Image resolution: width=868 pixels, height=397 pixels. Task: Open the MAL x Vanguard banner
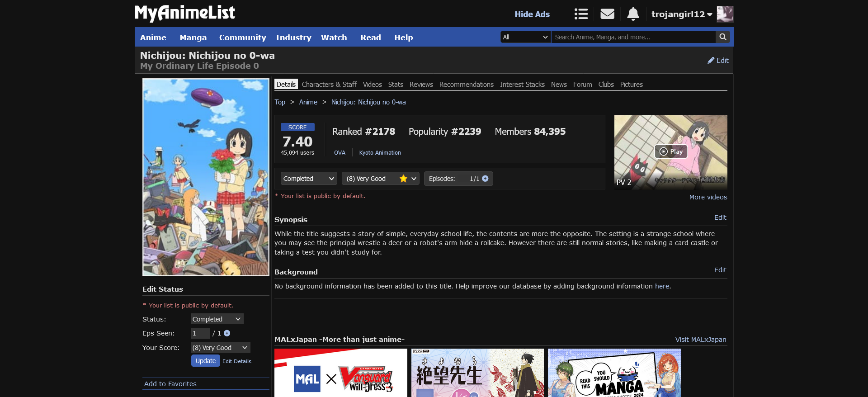341,373
